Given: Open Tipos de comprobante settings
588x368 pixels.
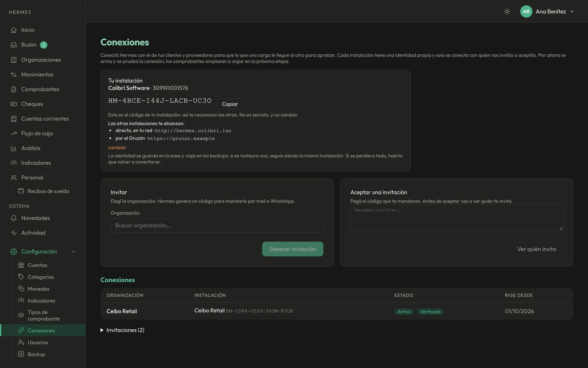Looking at the screenshot, I should point(44,315).
